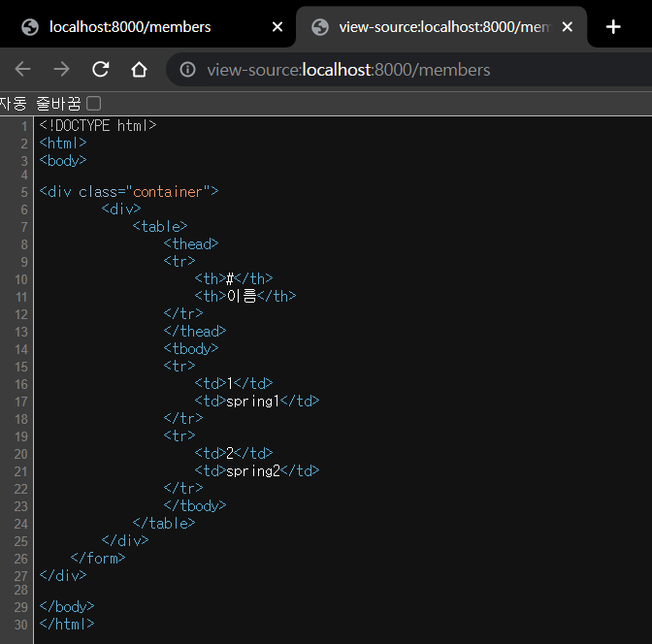
Task: Click the closing </body> tag
Action: click(x=67, y=607)
